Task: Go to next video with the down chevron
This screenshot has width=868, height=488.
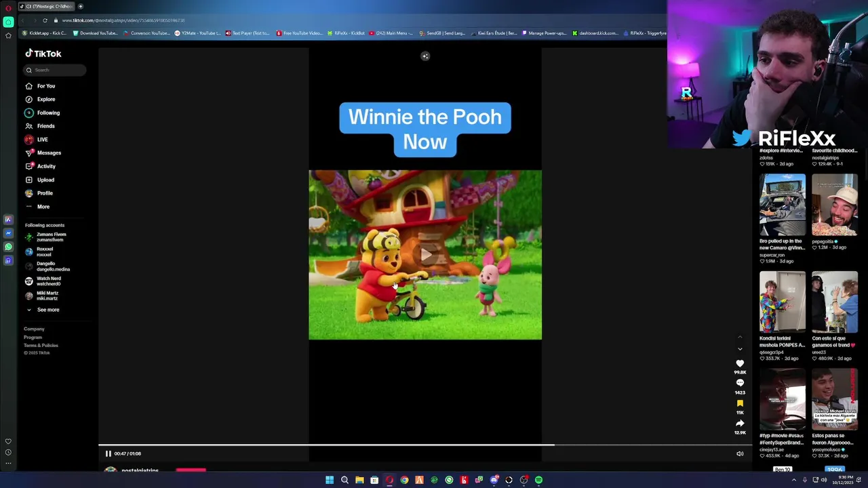Action: (x=740, y=349)
